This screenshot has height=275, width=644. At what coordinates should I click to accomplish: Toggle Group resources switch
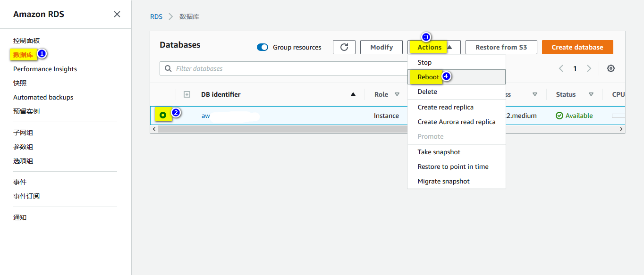point(263,47)
